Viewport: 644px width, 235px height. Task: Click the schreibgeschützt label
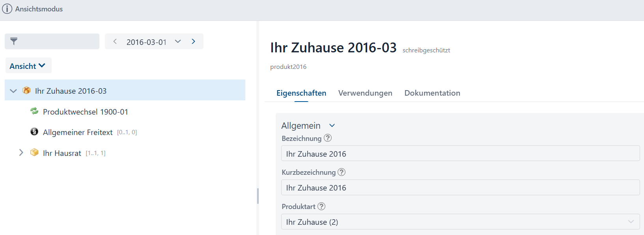click(426, 50)
